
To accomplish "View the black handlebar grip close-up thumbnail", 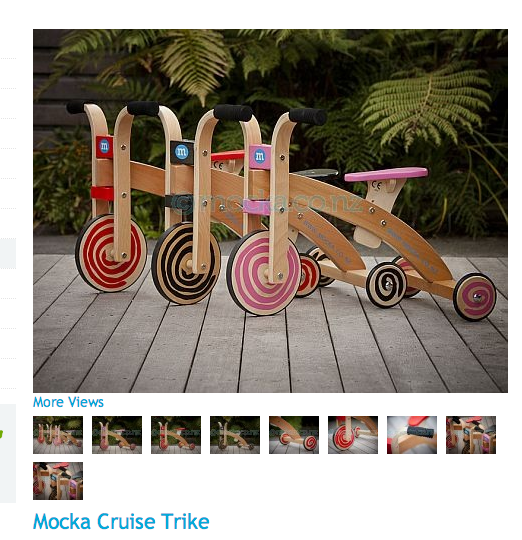I will pyautogui.click(x=412, y=435).
